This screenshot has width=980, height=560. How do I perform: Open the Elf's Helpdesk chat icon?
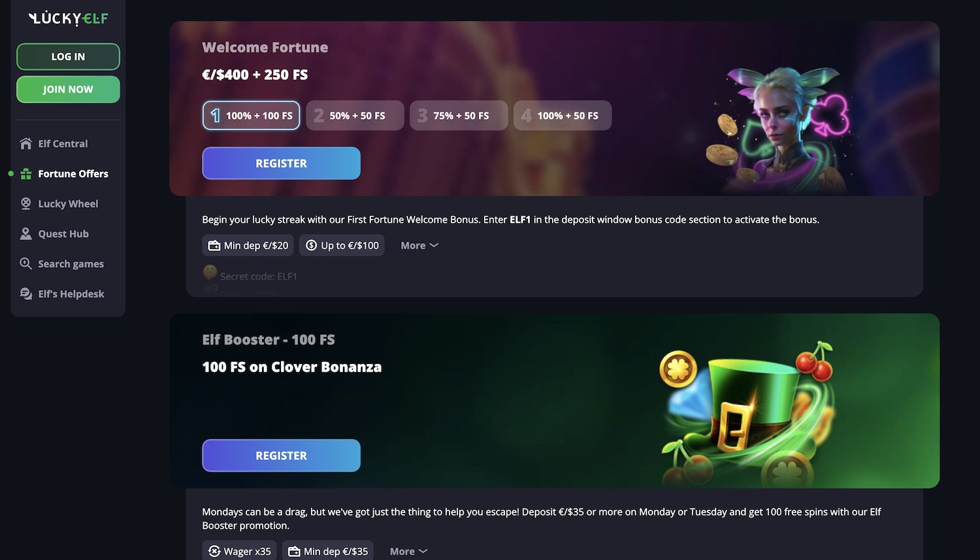[25, 293]
